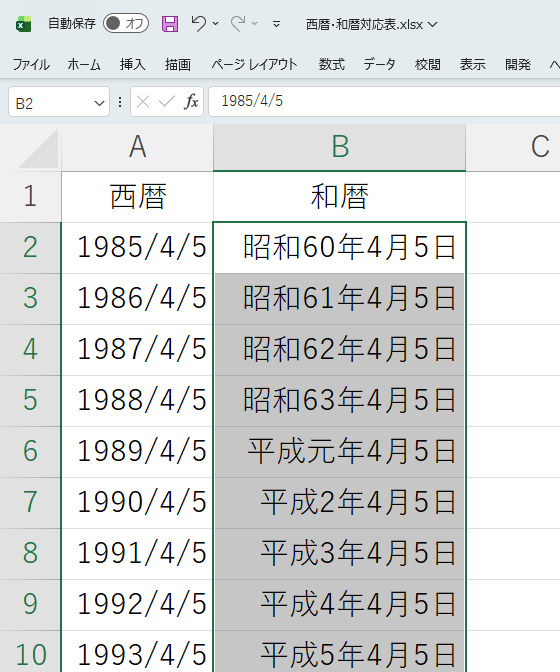Click cell 1990/4/5
560x672 pixels.
[138, 503]
